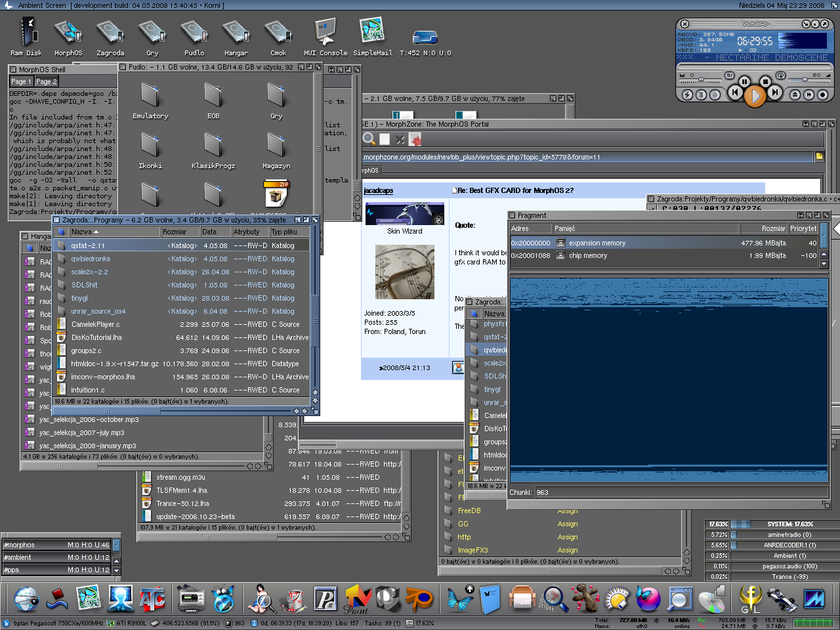840x630 pixels.
Task: Open the radio device icon in dock
Action: (x=192, y=598)
